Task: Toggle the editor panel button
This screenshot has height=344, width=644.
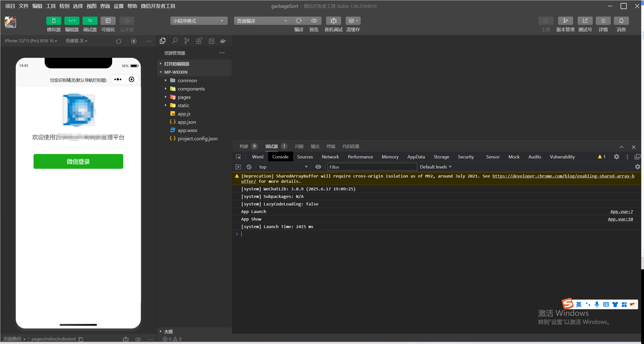Action: pos(72,21)
